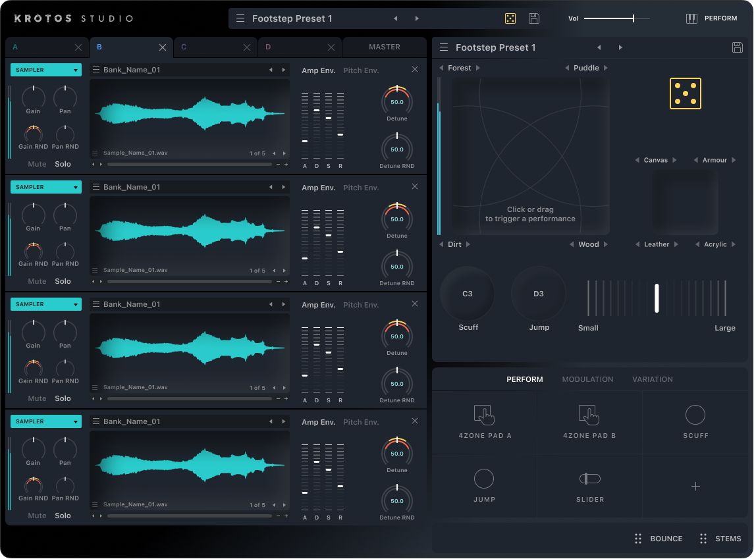Mute the first sampler layer
The height and width of the screenshot is (559, 756).
click(x=37, y=164)
